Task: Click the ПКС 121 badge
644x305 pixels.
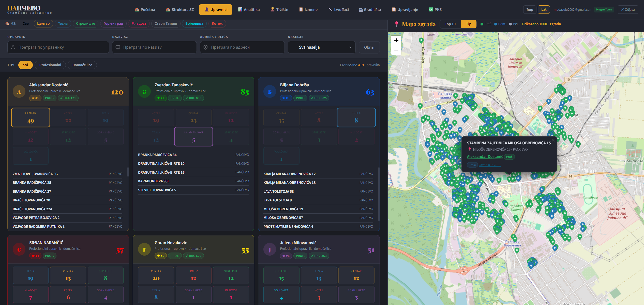Action: 68,98
